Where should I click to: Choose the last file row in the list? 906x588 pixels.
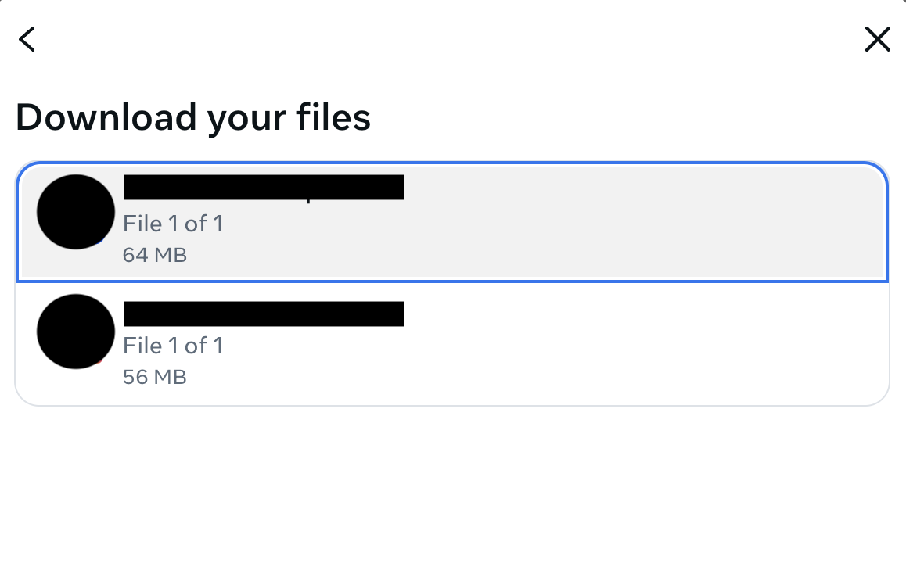click(x=501, y=343)
